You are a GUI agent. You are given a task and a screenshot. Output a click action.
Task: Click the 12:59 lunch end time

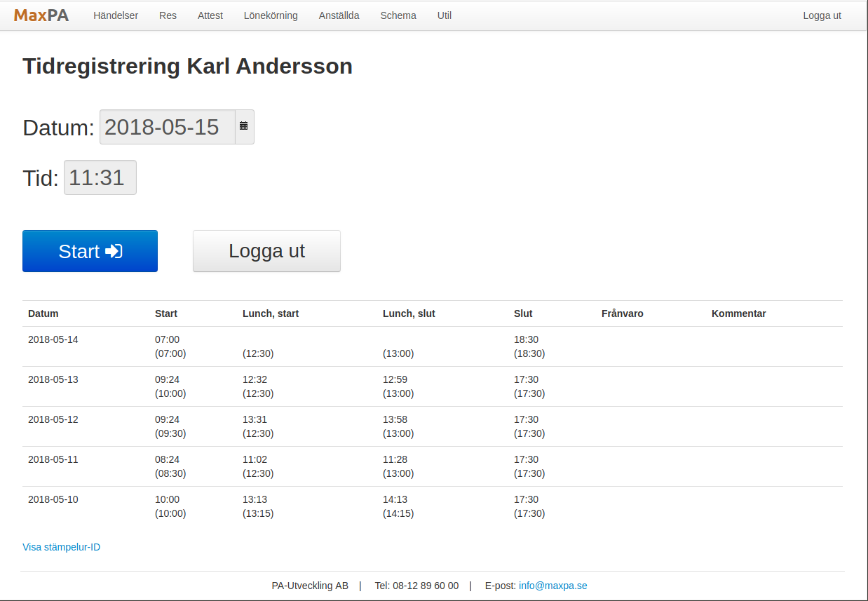coord(395,379)
